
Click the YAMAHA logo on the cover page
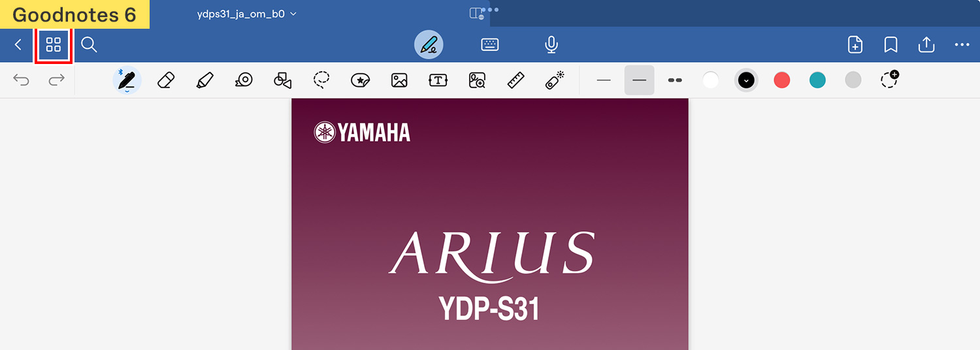(362, 133)
